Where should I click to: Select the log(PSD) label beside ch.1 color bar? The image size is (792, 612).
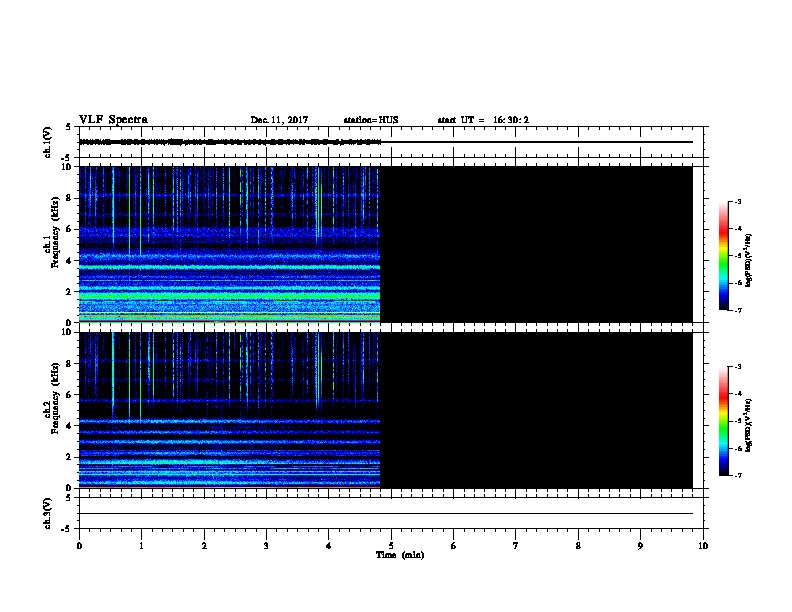point(748,260)
